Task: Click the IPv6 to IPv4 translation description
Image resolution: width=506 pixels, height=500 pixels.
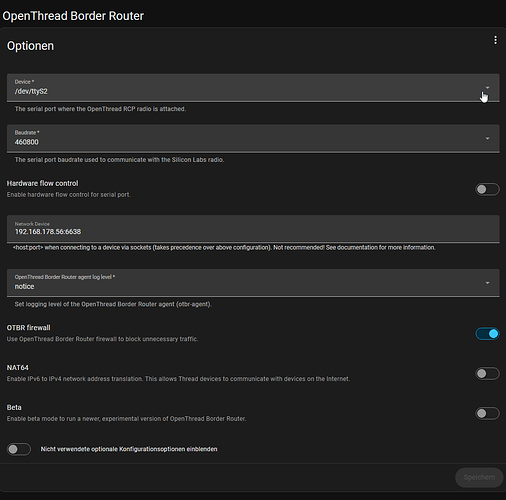Action: click(x=178, y=379)
